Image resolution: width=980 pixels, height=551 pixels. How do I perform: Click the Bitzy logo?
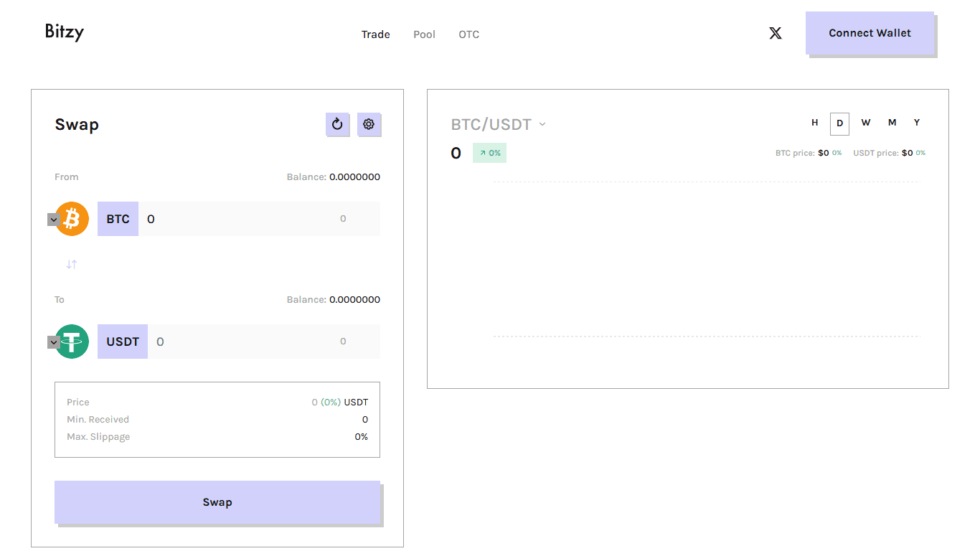[65, 32]
